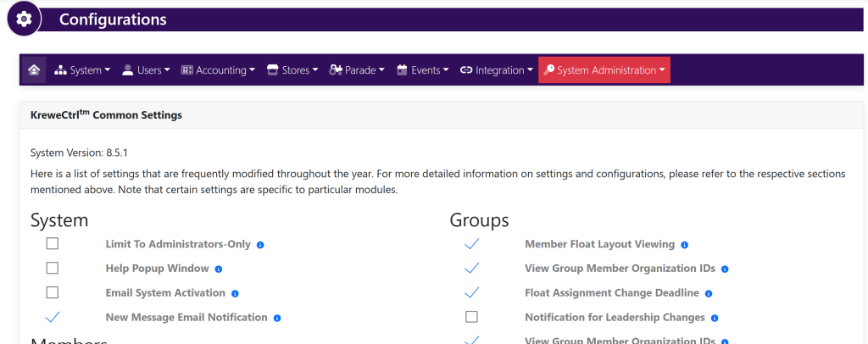This screenshot has width=868, height=344.
Task: Click info icon beside Help Popup Window
Action: pos(218,269)
